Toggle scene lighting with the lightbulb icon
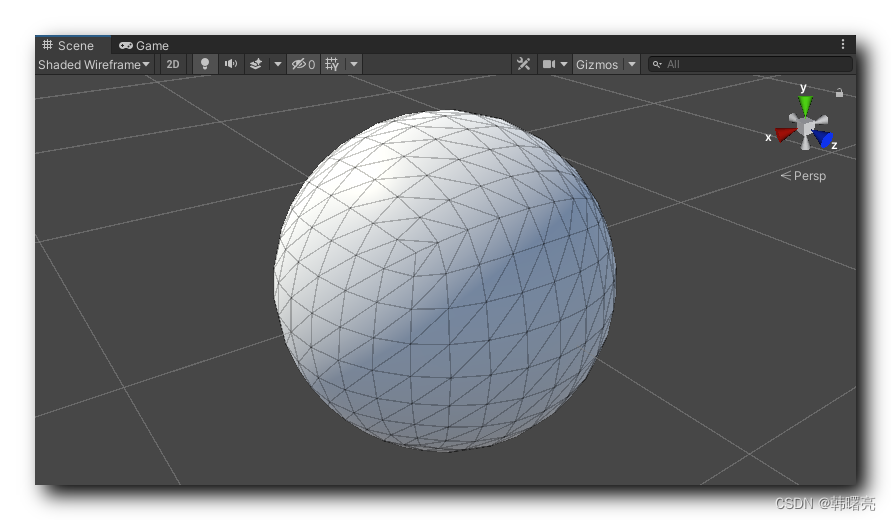 (205, 64)
